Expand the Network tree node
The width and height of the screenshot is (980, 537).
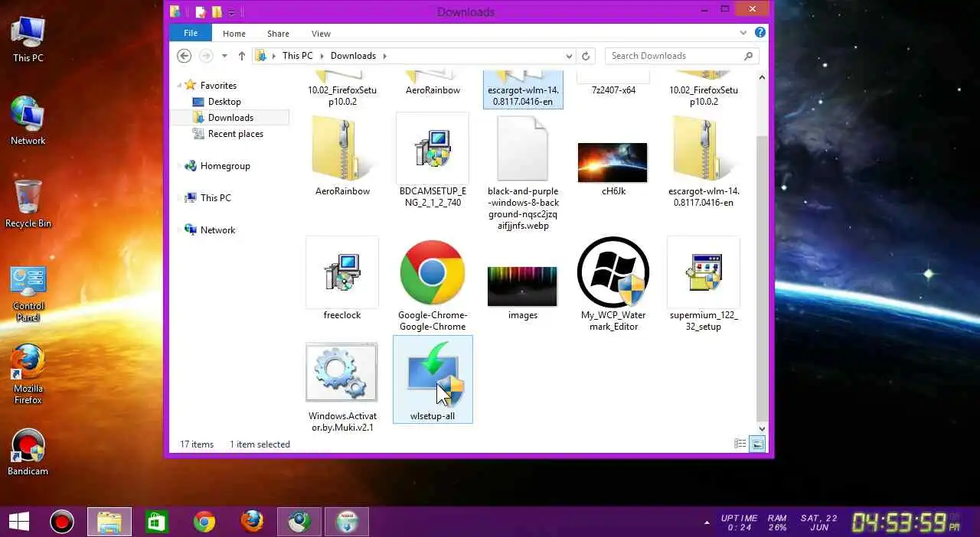coord(180,230)
